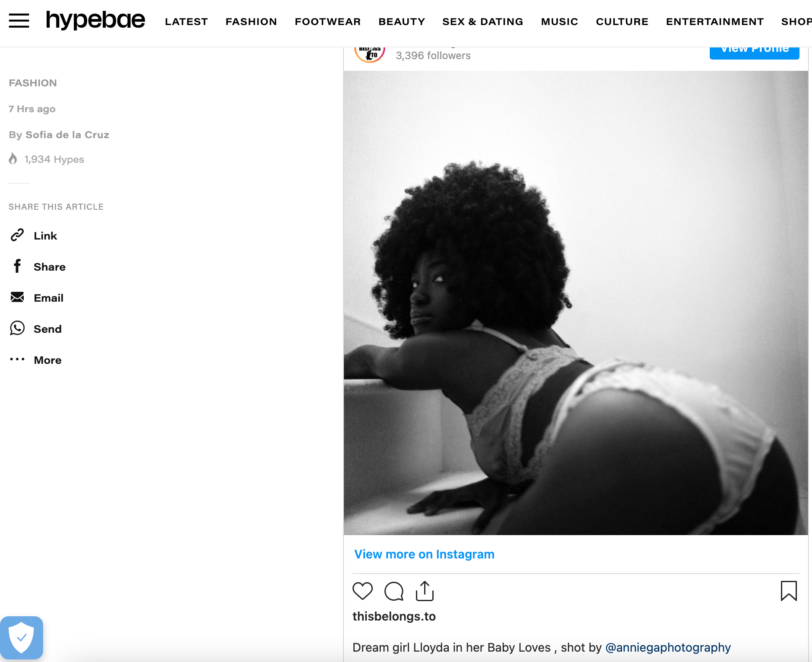Open the Latest menu item
Screen dimensions: 812x662
click(x=186, y=22)
